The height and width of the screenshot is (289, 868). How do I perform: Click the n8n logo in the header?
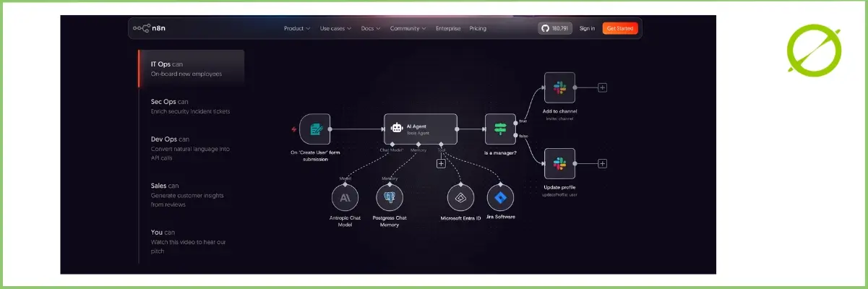[150, 28]
